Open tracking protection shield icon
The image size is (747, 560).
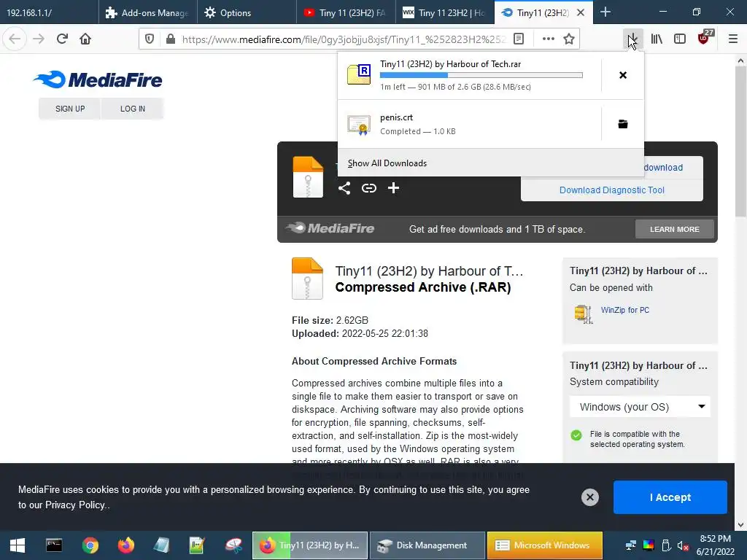(x=150, y=39)
